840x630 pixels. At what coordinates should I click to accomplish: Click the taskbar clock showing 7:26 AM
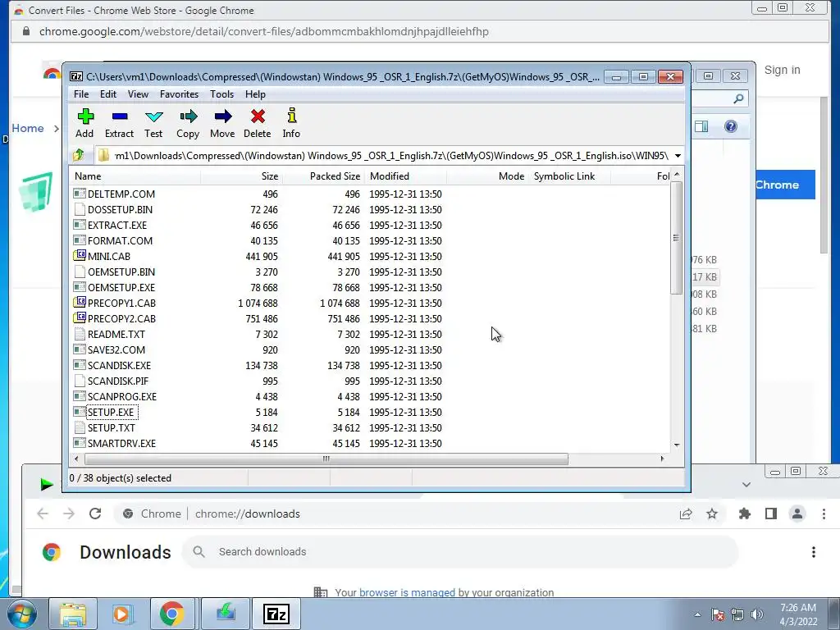pos(798,614)
